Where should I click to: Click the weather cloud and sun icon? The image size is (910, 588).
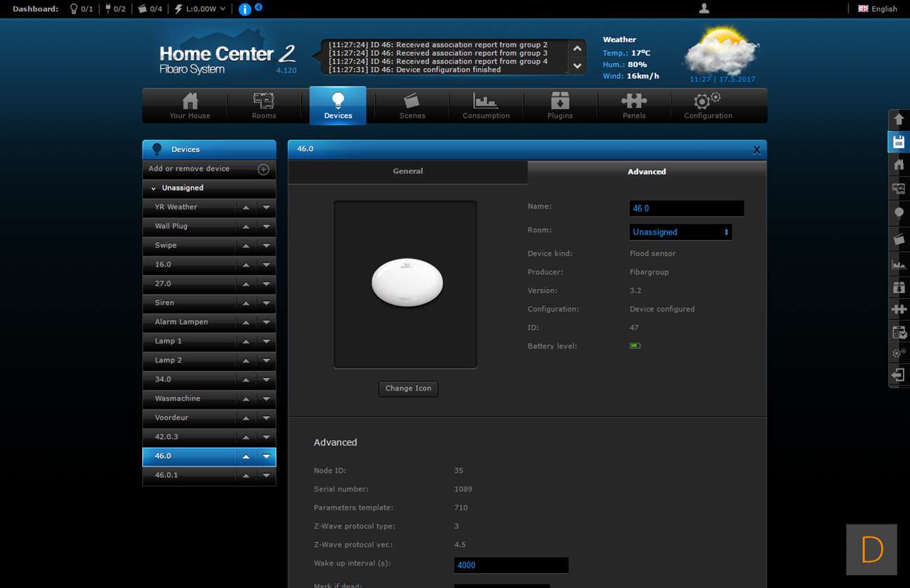tap(722, 50)
